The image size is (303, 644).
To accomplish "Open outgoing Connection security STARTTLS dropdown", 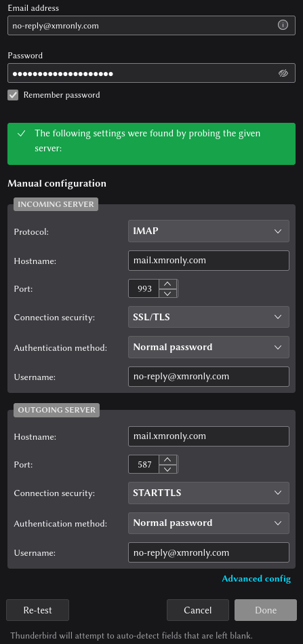I will (x=208, y=493).
